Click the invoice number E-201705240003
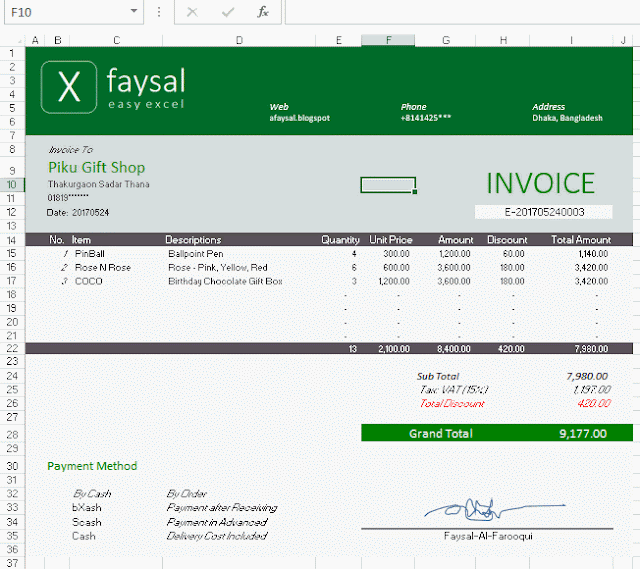This screenshot has height=569, width=640. 544,212
